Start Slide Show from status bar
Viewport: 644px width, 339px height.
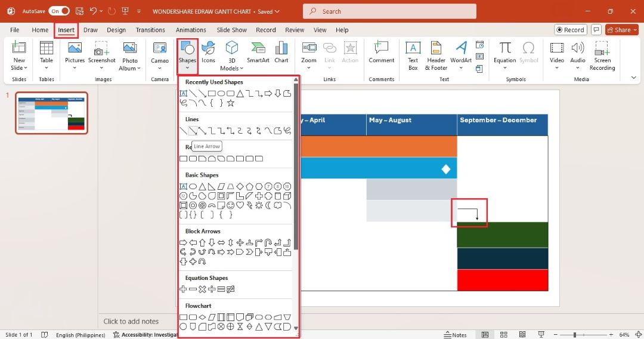[541, 334]
